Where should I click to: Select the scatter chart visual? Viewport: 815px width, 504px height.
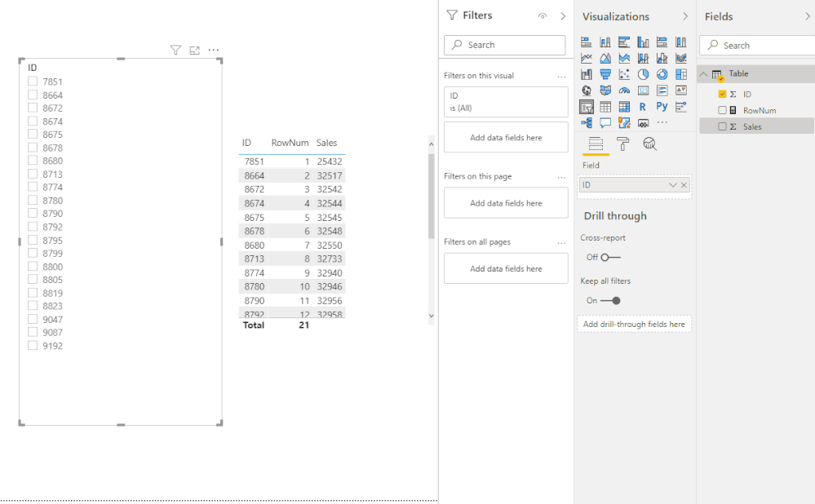point(624,74)
